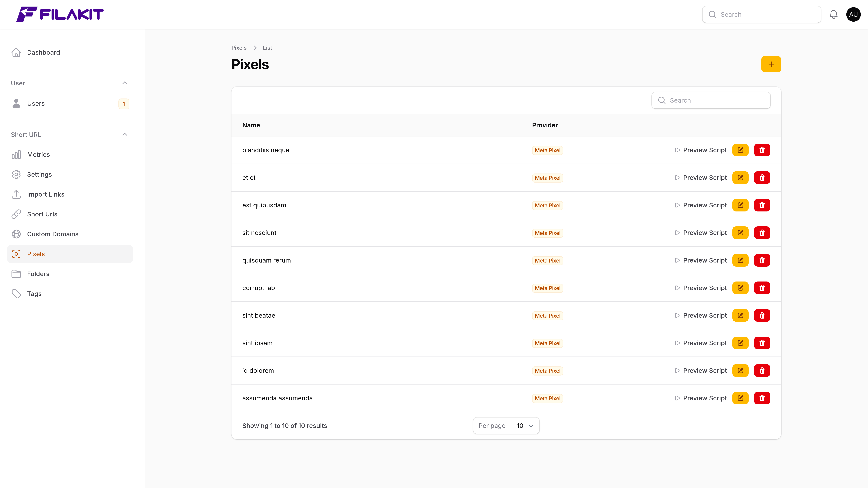Delete the sint beatae pixel
This screenshot has height=488, width=868.
pyautogui.click(x=762, y=316)
